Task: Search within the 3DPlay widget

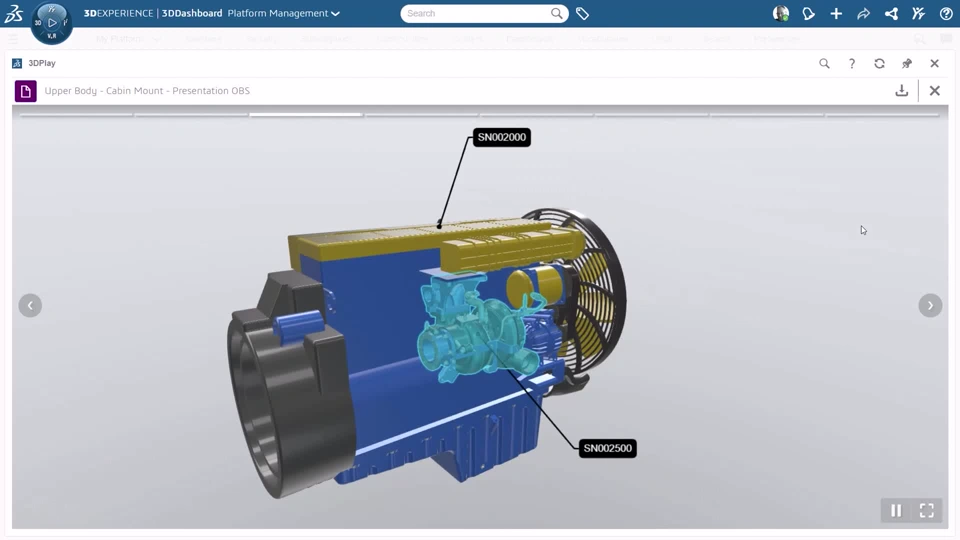Action: tap(824, 63)
